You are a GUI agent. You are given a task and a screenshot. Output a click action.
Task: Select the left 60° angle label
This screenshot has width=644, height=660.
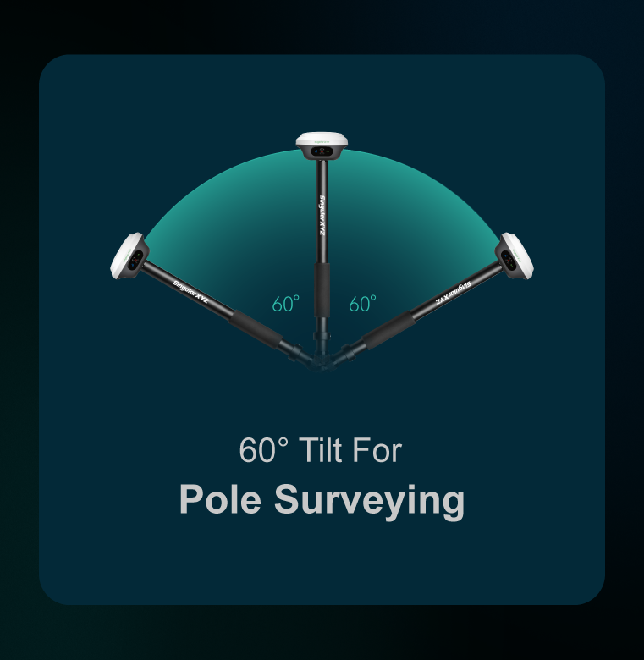point(286,304)
